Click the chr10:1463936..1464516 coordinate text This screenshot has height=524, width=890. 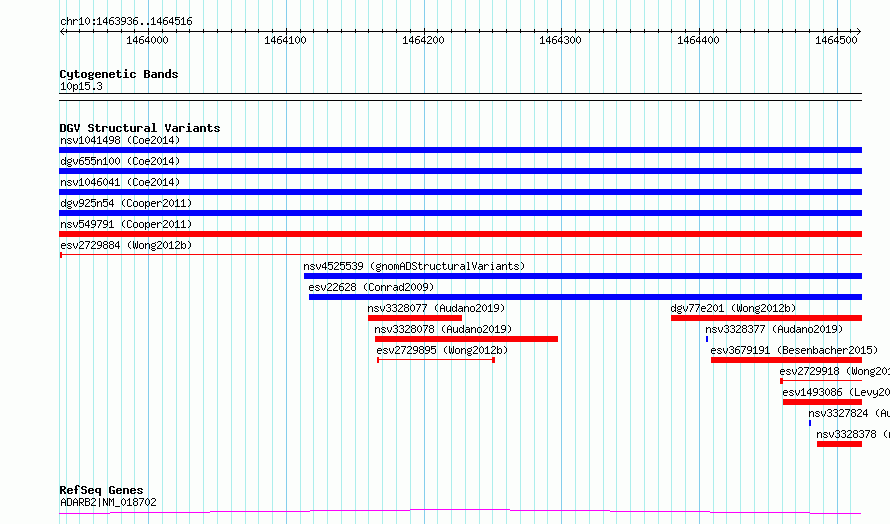[x=126, y=22]
